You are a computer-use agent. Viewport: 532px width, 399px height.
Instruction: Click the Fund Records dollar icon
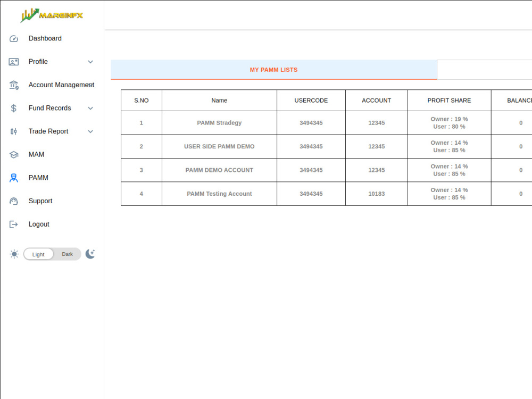tap(14, 108)
